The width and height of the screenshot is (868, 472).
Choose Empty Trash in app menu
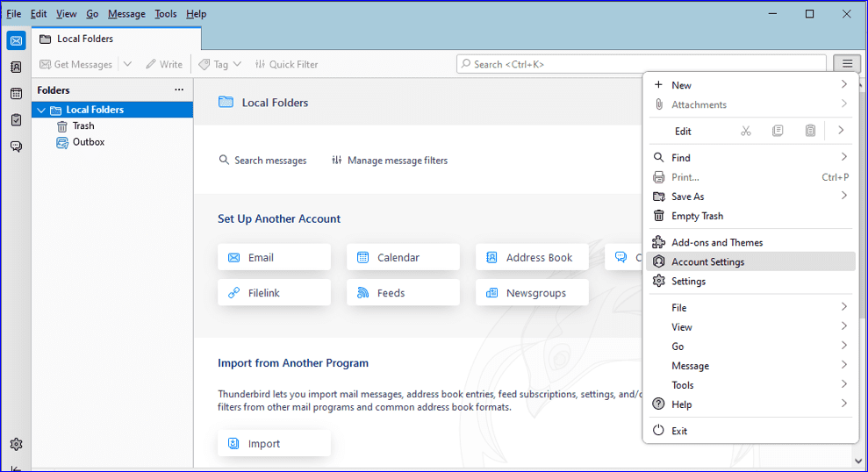750,216
